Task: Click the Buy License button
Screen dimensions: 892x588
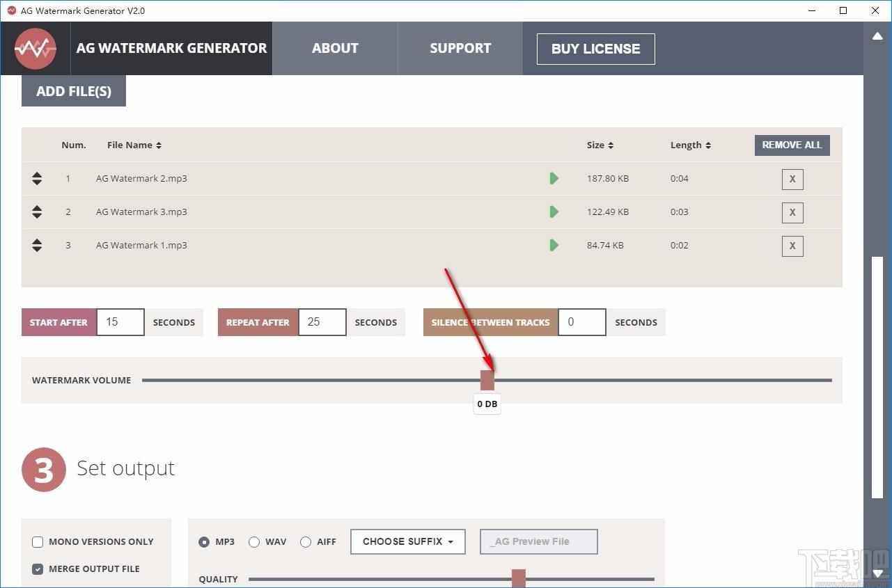Action: pos(596,49)
